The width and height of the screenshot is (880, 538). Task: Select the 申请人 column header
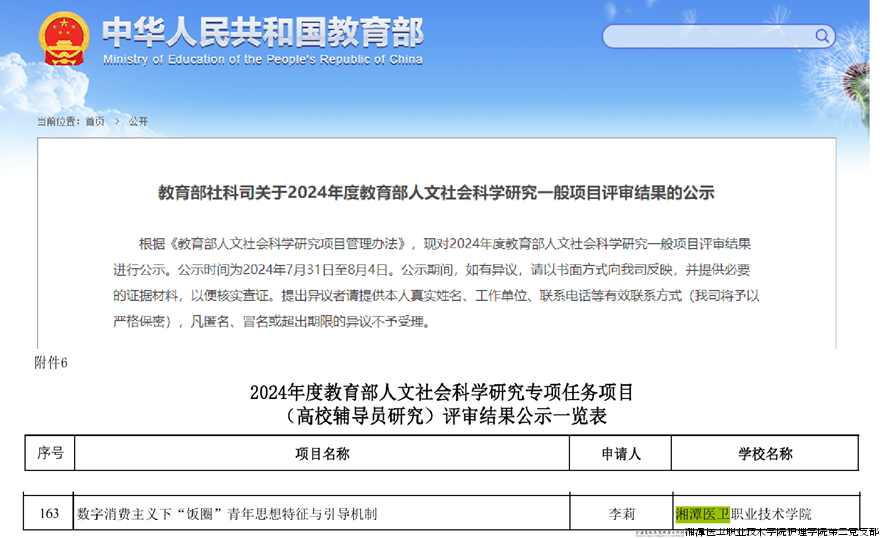[620, 454]
